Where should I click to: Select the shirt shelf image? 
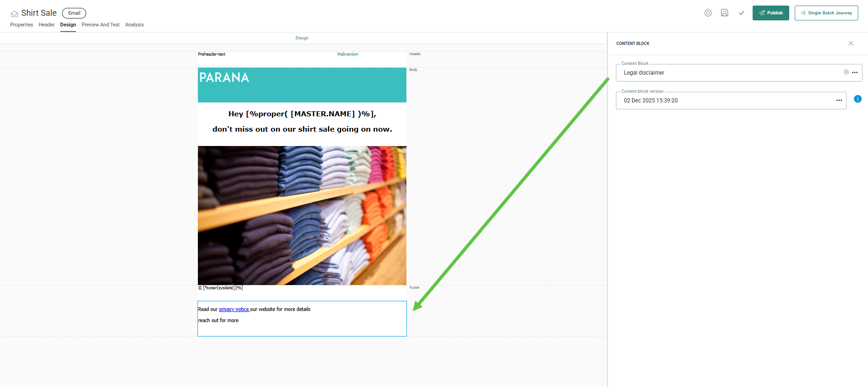click(x=302, y=216)
